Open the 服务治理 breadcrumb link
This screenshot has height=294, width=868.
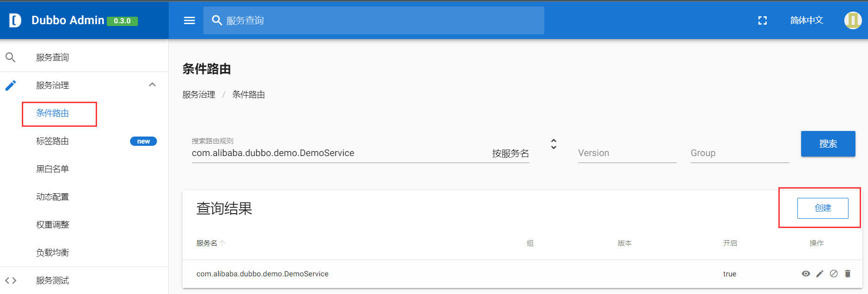[199, 94]
